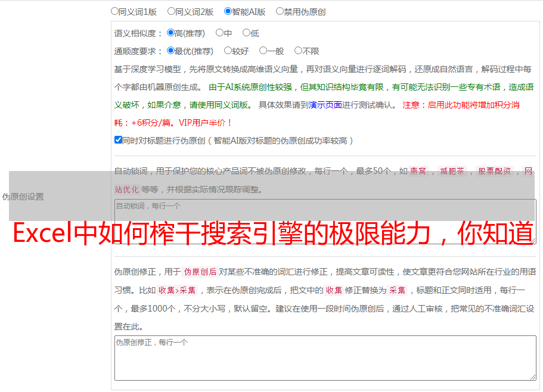Choose the 智能AI版 radio button
Image resolution: width=543 pixels, height=392 pixels.
228,11
